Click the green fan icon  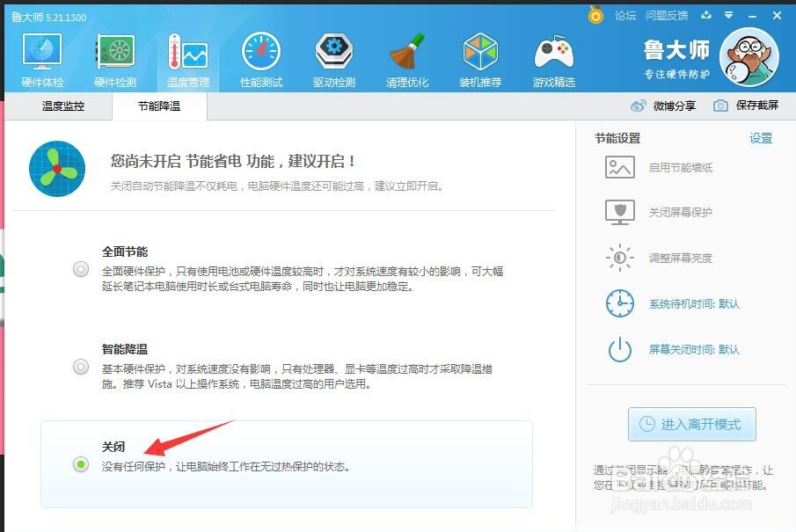pyautogui.click(x=57, y=169)
